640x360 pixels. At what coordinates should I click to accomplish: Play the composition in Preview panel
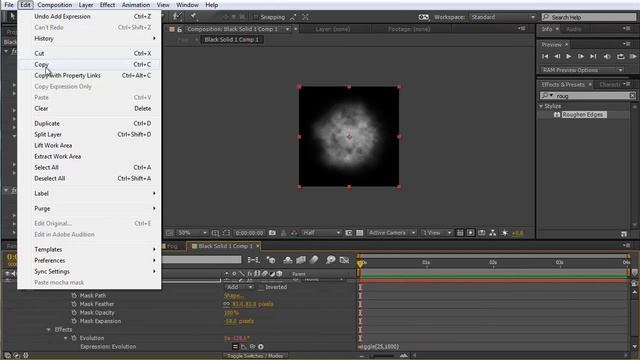tap(569, 57)
